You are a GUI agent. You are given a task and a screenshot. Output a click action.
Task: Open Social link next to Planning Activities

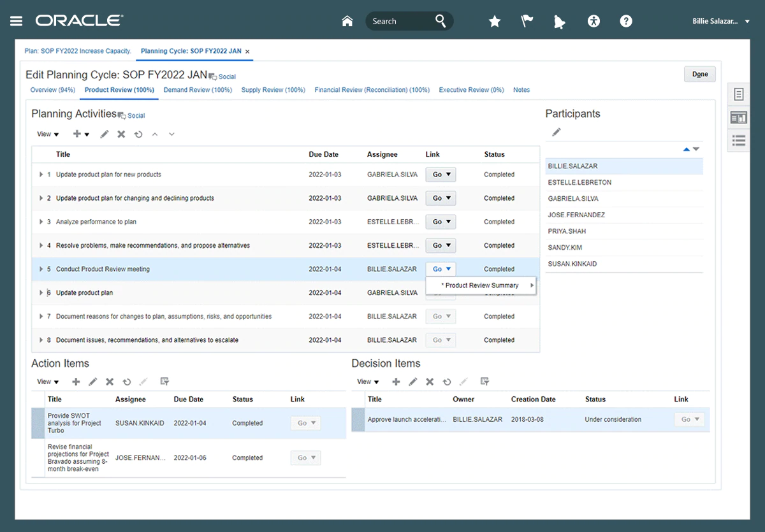click(x=136, y=116)
